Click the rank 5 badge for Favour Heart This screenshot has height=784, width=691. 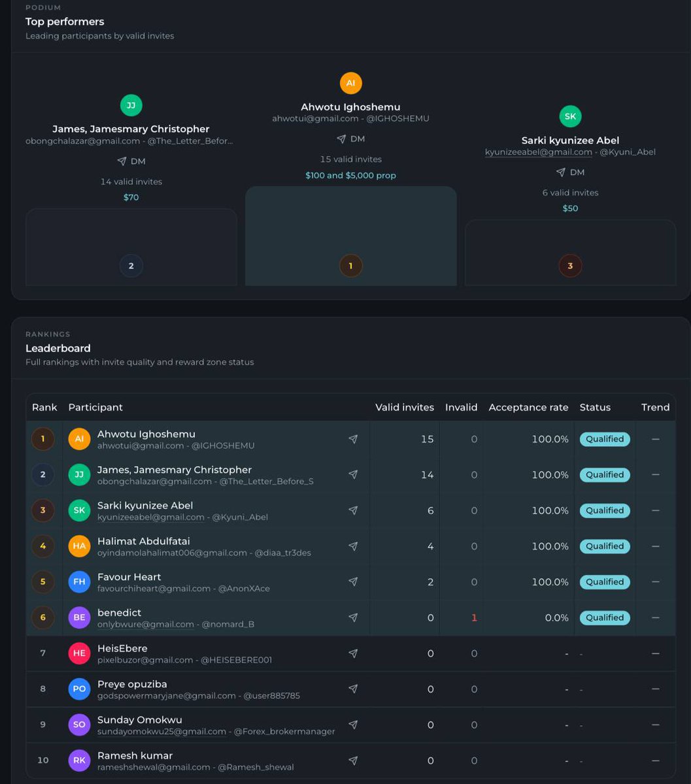click(43, 581)
